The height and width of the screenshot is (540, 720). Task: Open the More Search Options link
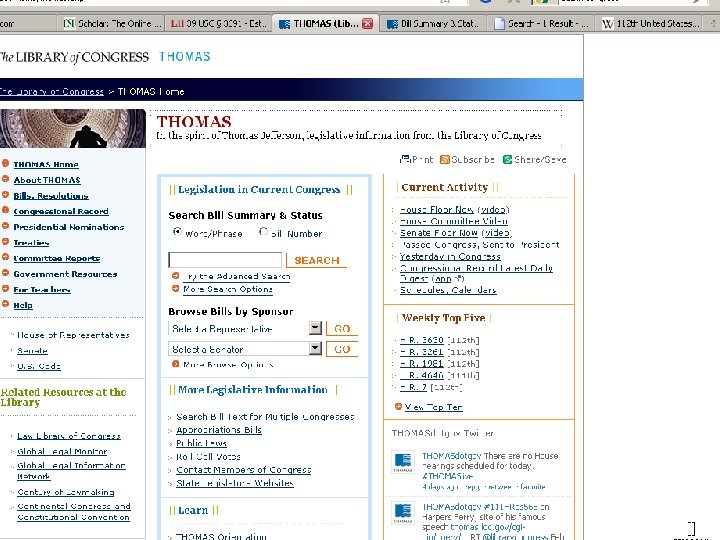click(x=228, y=289)
